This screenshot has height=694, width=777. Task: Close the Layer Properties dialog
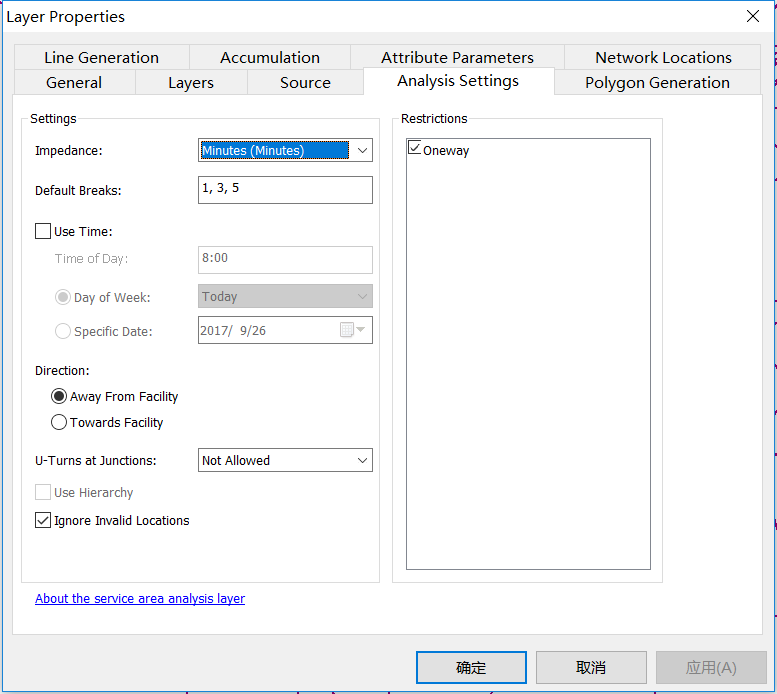753,16
